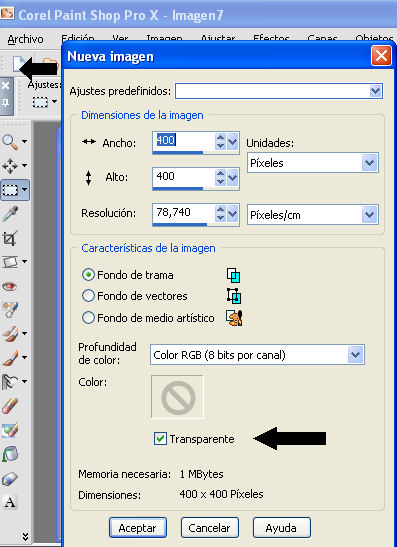Viewport: 397px width, 547px height.
Task: Open the Objetos menu
Action: tap(374, 38)
